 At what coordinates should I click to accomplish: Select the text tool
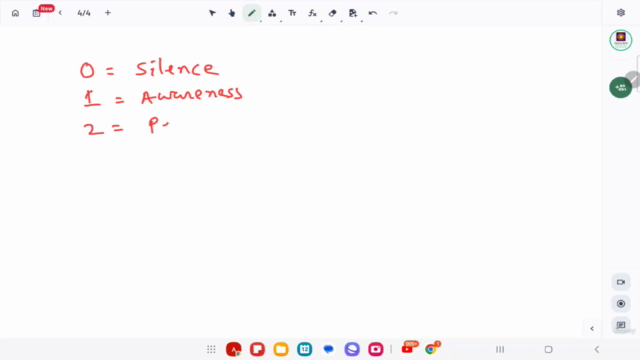292,13
